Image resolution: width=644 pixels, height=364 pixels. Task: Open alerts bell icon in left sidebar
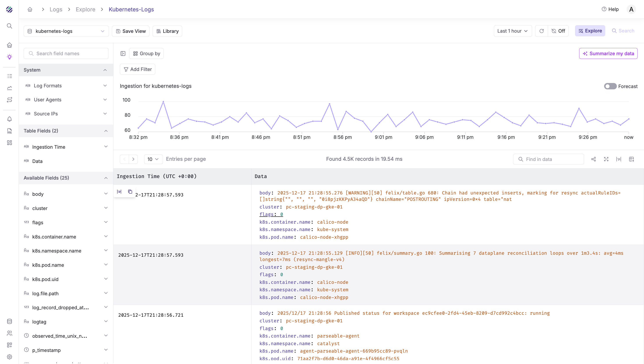(9, 119)
